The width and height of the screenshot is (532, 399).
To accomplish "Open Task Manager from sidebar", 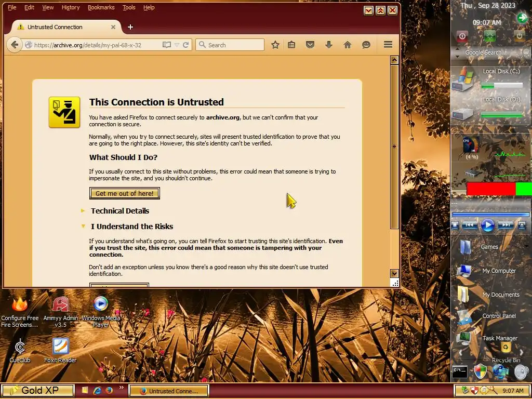I will (463, 338).
